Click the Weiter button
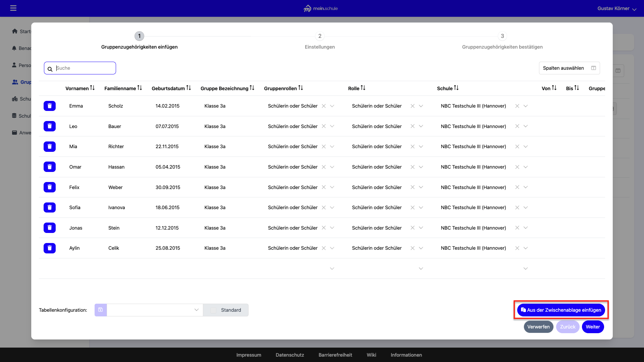 pyautogui.click(x=593, y=327)
